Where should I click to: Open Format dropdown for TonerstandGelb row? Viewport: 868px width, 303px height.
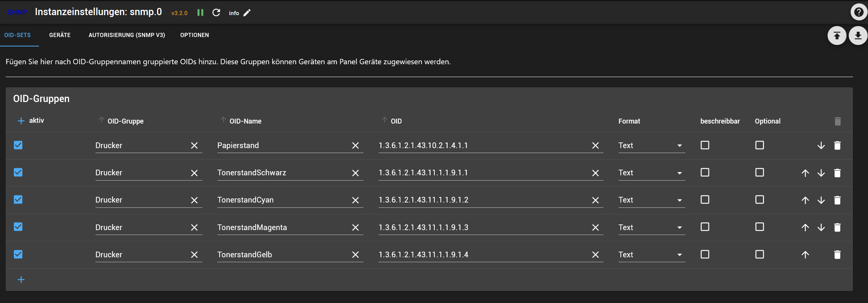(x=651, y=255)
